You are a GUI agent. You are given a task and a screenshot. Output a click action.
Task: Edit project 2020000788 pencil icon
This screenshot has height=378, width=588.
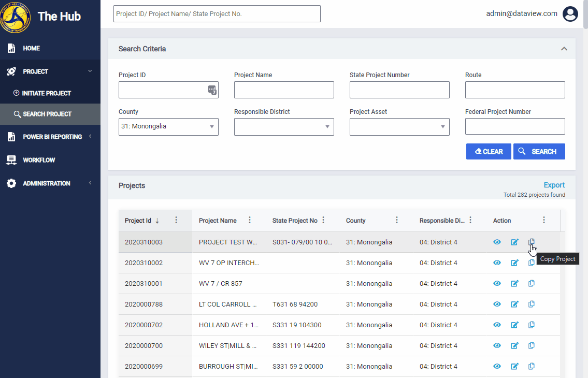pos(514,304)
